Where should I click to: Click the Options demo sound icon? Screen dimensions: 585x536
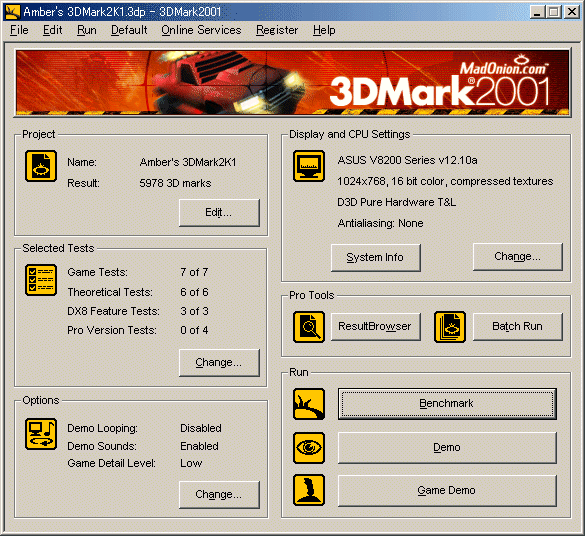tap(41, 434)
